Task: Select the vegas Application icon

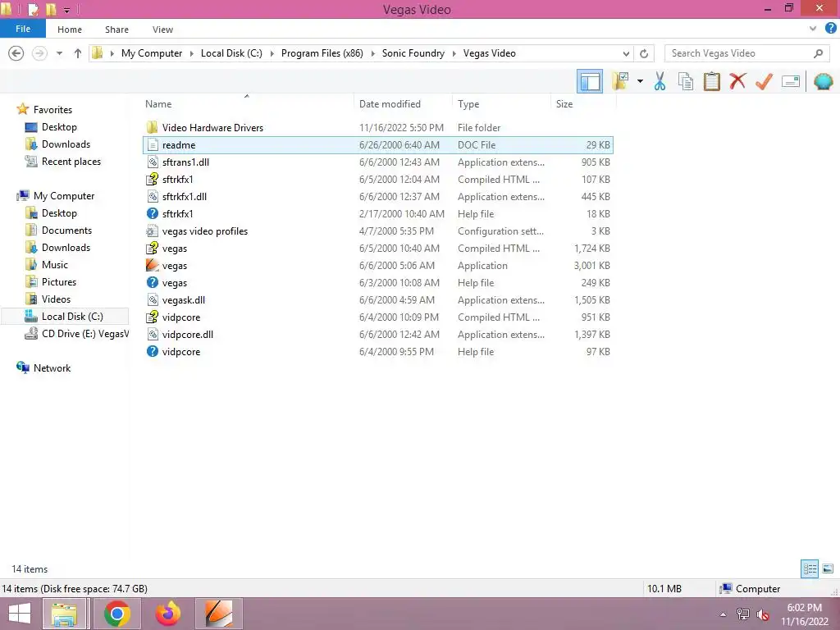Action: coord(153,265)
